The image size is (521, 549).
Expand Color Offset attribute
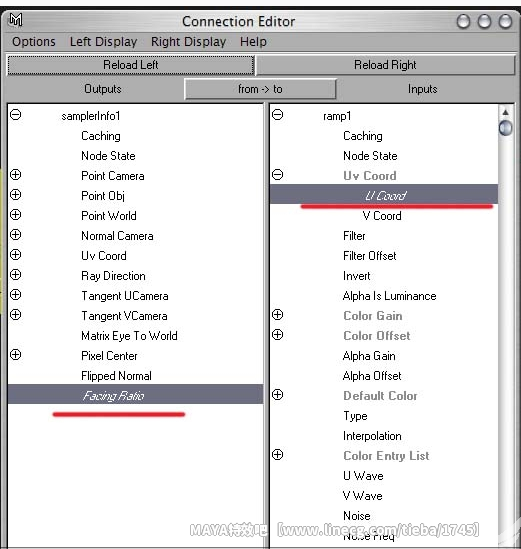tap(278, 335)
